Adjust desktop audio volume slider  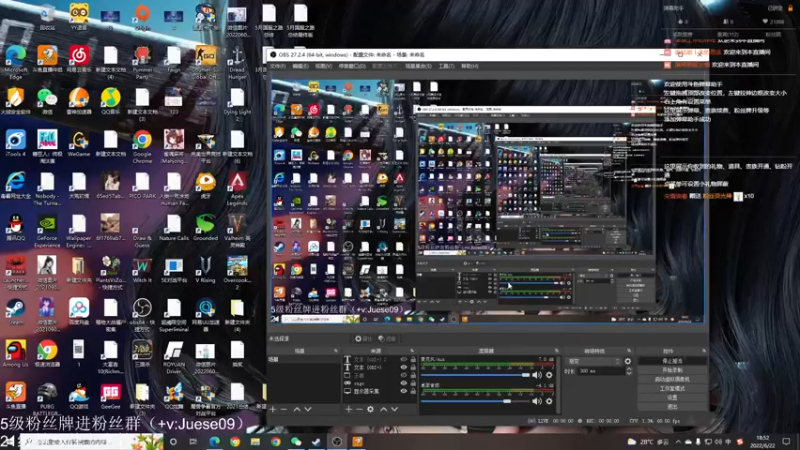click(x=476, y=402)
